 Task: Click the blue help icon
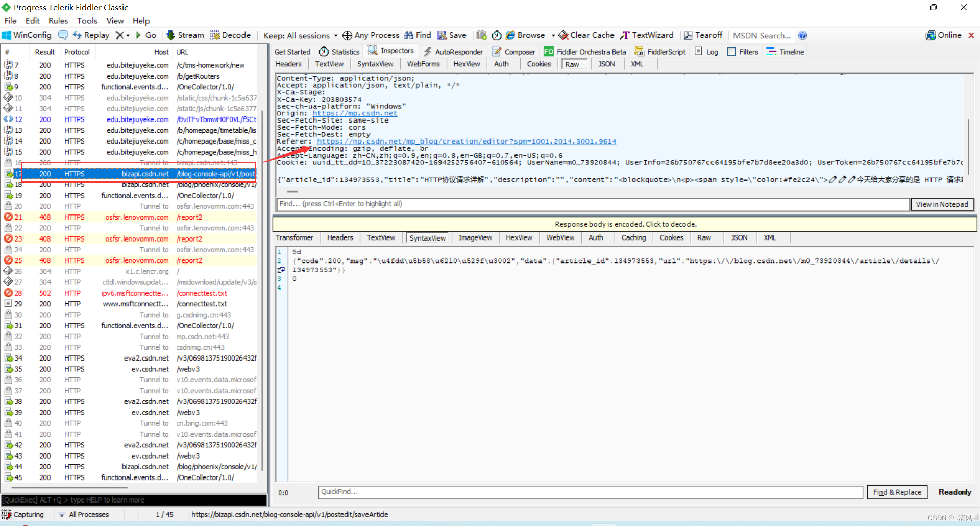803,35
